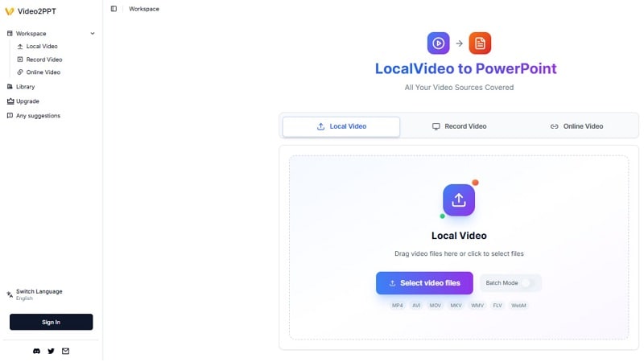
Task: Go to Library
Action: pos(26,87)
